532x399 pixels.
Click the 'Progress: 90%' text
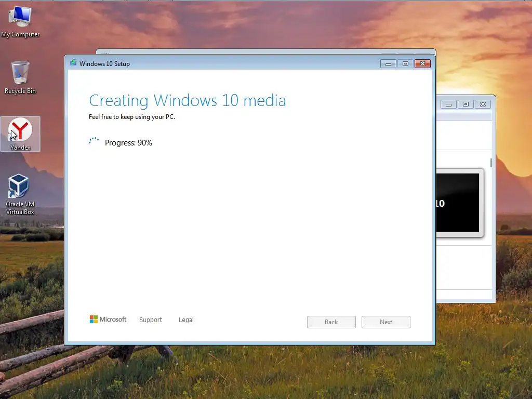pos(128,143)
